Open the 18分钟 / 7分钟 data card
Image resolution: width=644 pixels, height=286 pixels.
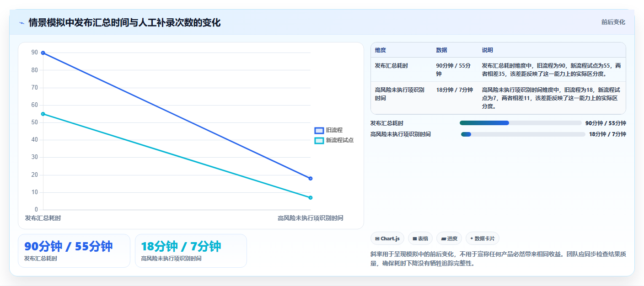[191, 251]
